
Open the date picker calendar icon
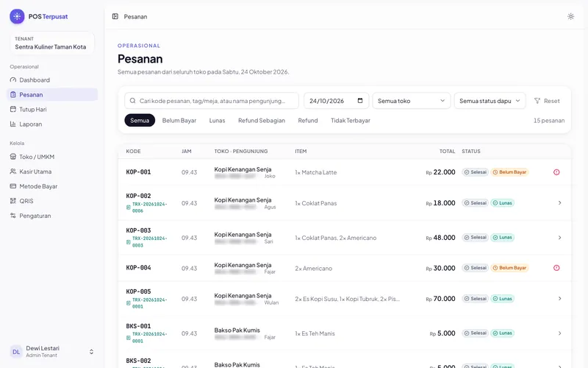tap(360, 101)
